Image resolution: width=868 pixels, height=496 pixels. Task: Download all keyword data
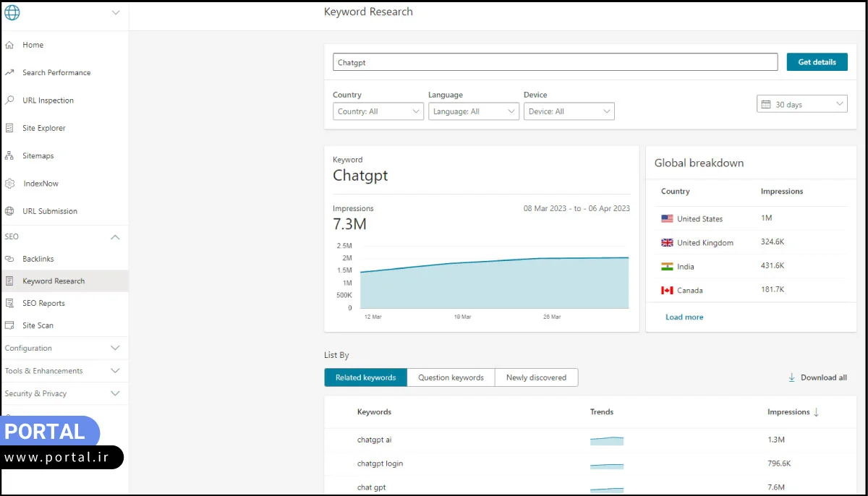(817, 377)
